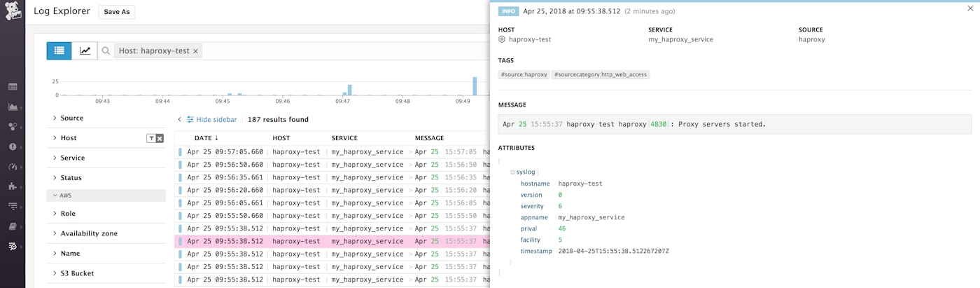Click my_haproxy_service under SERVICE heading

[x=680, y=39]
